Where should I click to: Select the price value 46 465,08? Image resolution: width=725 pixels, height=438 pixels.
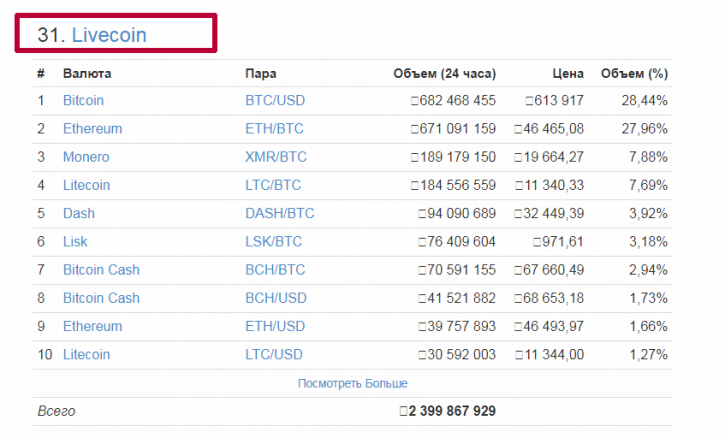[x=549, y=129]
